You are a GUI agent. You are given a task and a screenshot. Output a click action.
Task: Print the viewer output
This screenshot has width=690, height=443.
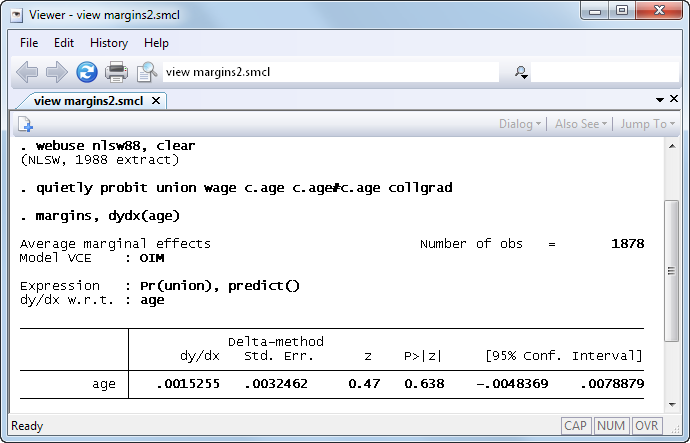point(117,72)
